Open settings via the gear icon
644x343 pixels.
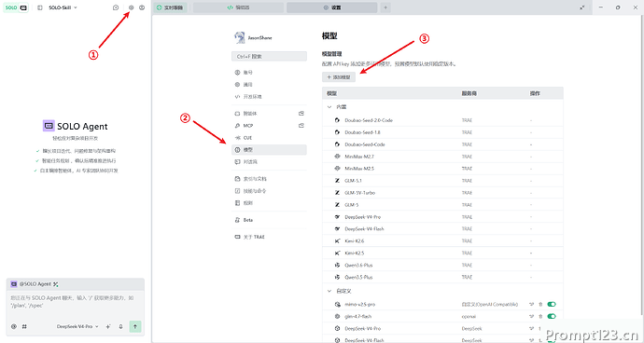coord(132,7)
